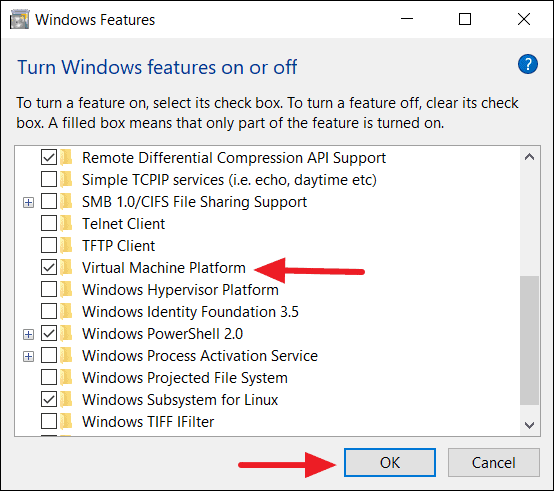Enable the Windows Hypervisor Platform checkbox
The width and height of the screenshot is (554, 491).
click(49, 289)
